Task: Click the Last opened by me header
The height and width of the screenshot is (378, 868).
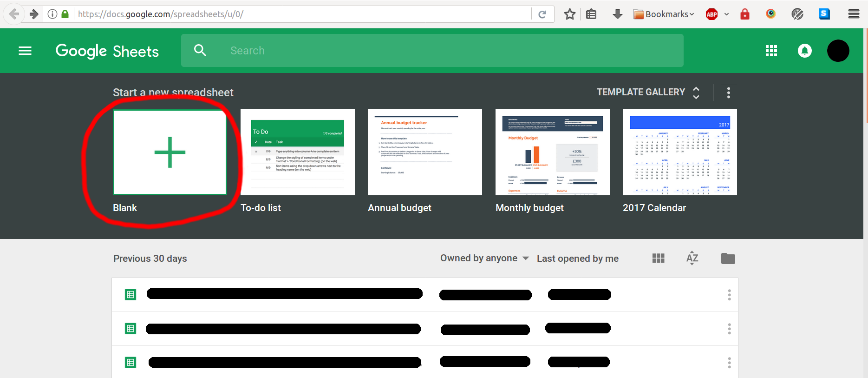Action: point(578,259)
